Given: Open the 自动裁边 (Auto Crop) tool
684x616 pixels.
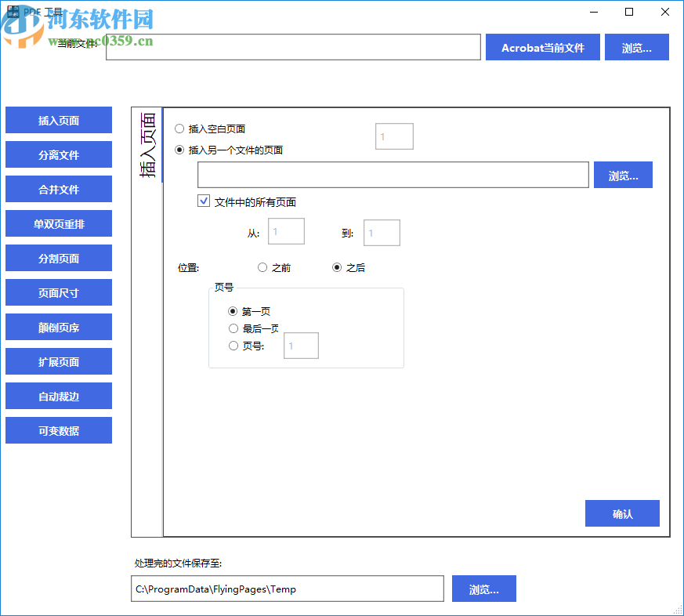Looking at the screenshot, I should (x=58, y=396).
